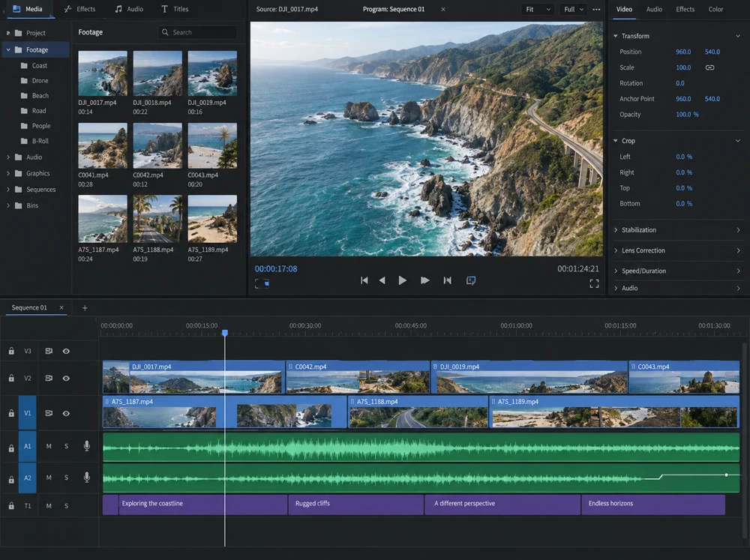
Task: Open the Sequences bin
Action: [x=40, y=190]
